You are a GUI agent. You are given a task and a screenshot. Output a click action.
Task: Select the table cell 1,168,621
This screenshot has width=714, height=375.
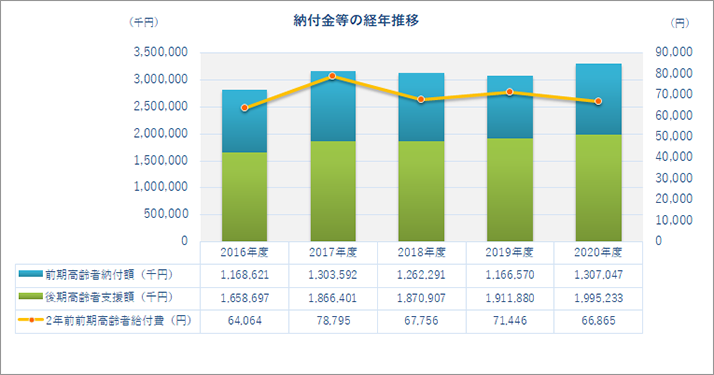coord(245,275)
